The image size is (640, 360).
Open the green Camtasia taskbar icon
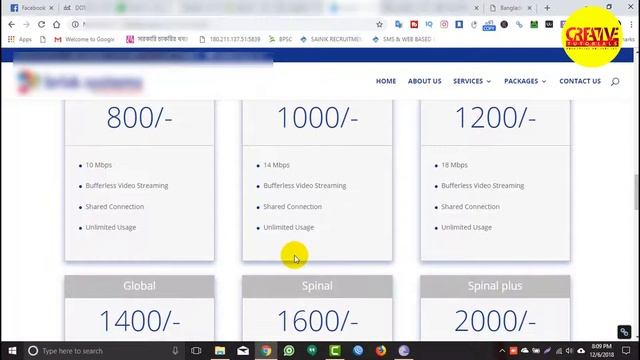(x=335, y=351)
